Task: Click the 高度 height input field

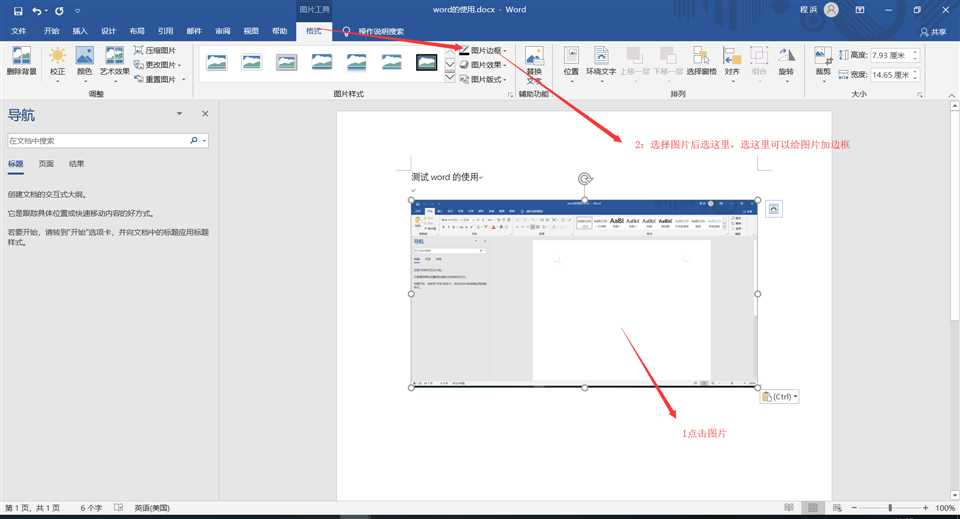Action: tap(891, 55)
